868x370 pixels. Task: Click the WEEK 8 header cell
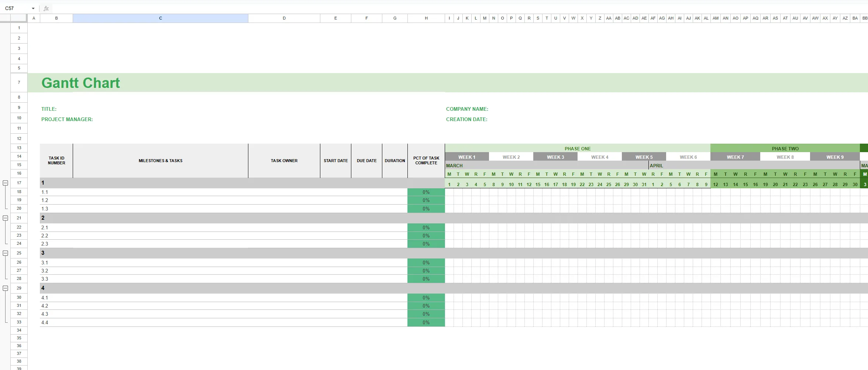785,157
